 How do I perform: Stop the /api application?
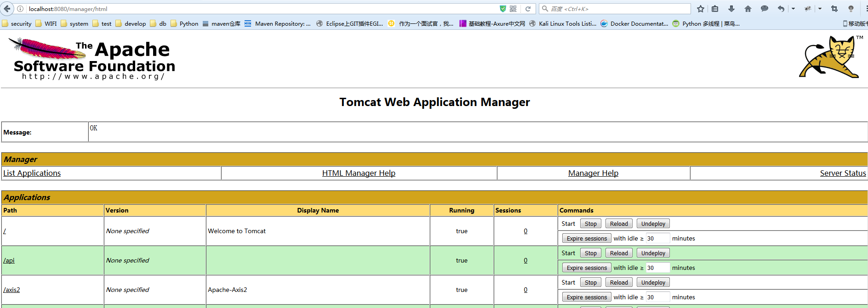590,253
